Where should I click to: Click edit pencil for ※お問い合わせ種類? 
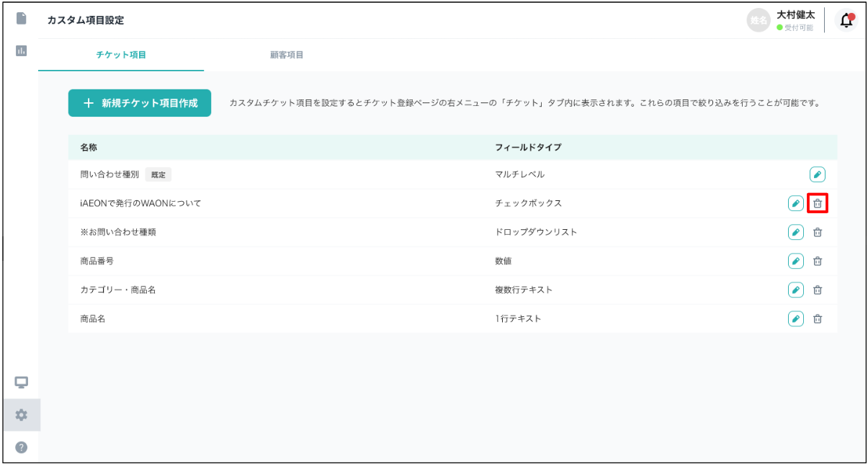pos(795,232)
